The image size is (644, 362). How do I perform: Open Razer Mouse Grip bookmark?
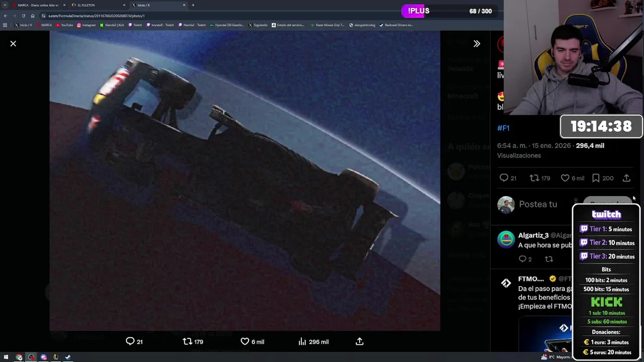327,25
